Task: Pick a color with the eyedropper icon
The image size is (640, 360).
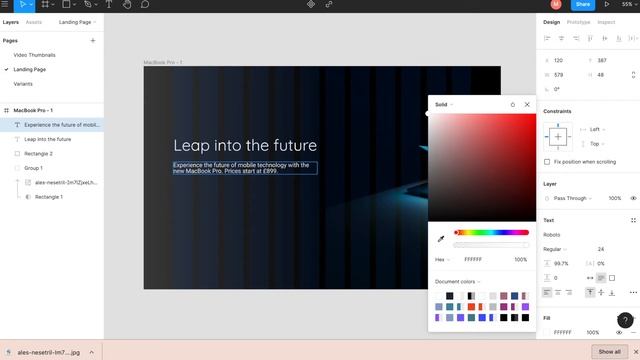Action: click(441, 239)
